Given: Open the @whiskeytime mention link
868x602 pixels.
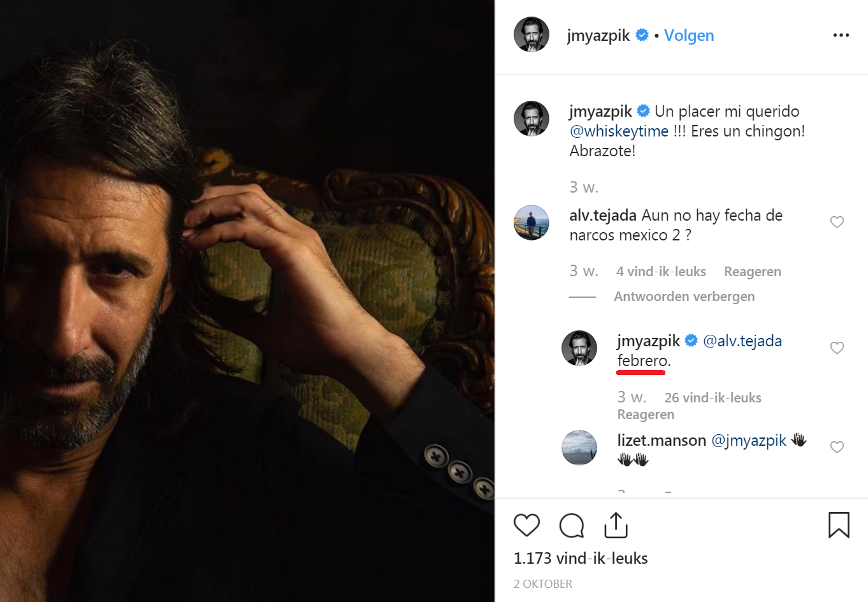Looking at the screenshot, I should 619,131.
